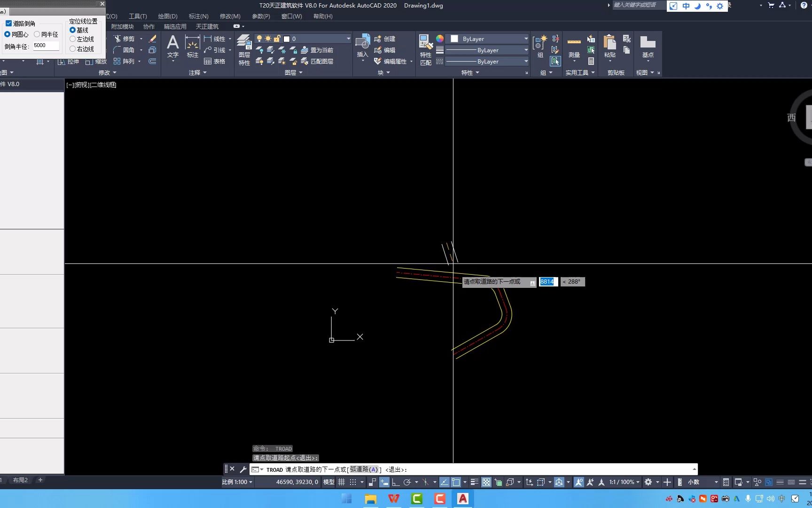Viewport: 812px width, 508px height.
Task: Click 匹配图层 button
Action: [317, 61]
